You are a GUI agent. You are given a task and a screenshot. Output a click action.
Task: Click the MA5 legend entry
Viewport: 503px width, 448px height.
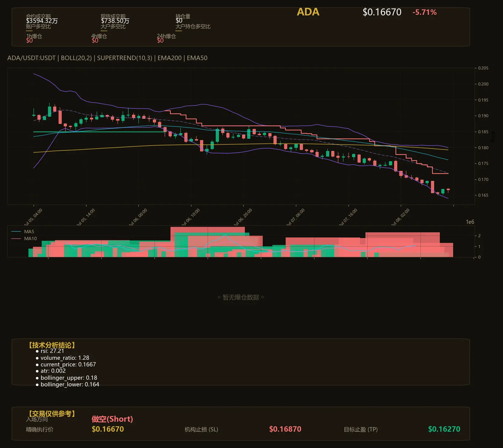tap(23, 232)
